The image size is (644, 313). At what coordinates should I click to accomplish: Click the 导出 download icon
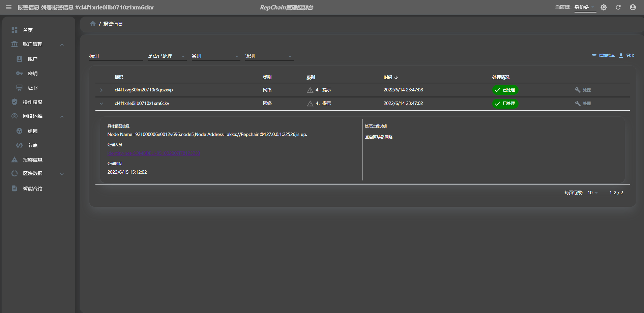click(x=621, y=56)
